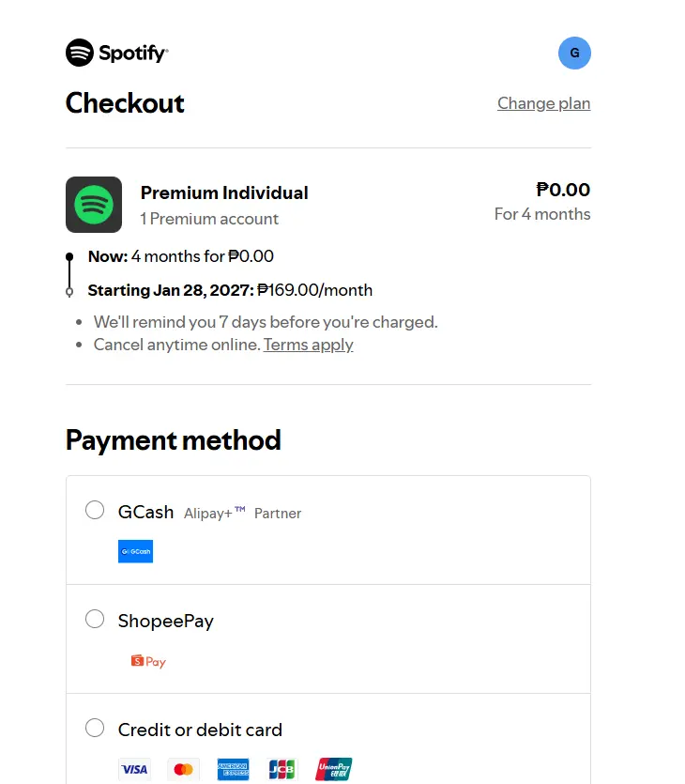
Task: Select GCash radio button
Action: (x=95, y=510)
